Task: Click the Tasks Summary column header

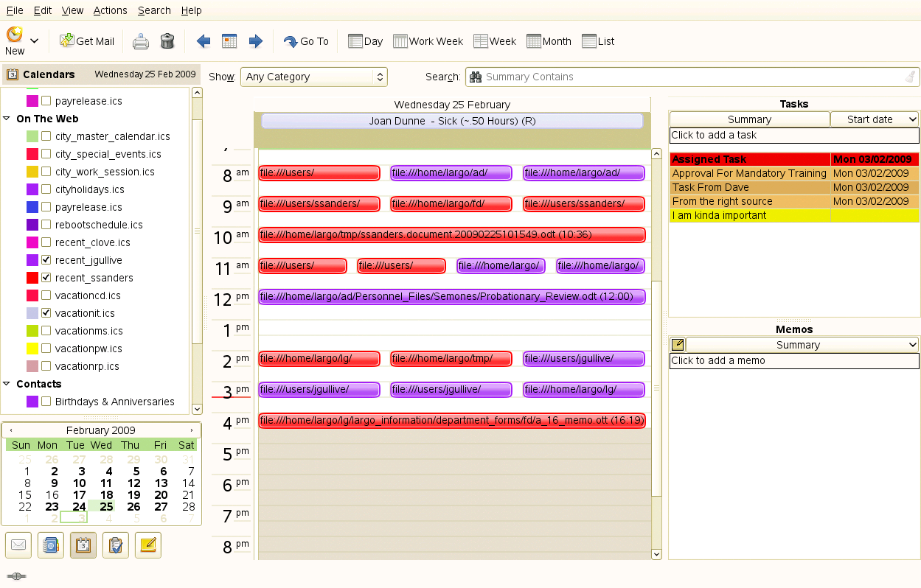Action: click(x=750, y=119)
